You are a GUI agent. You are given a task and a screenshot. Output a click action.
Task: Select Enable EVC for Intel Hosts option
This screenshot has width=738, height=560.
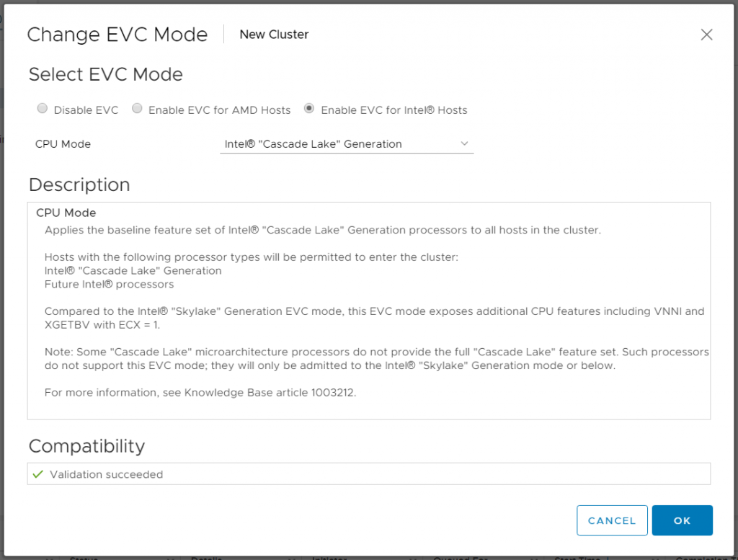pos(309,109)
